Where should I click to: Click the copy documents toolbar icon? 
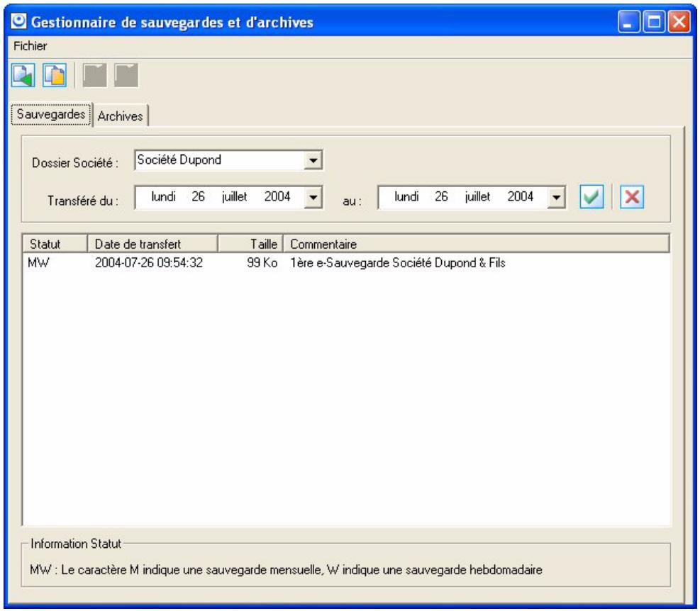pos(55,75)
